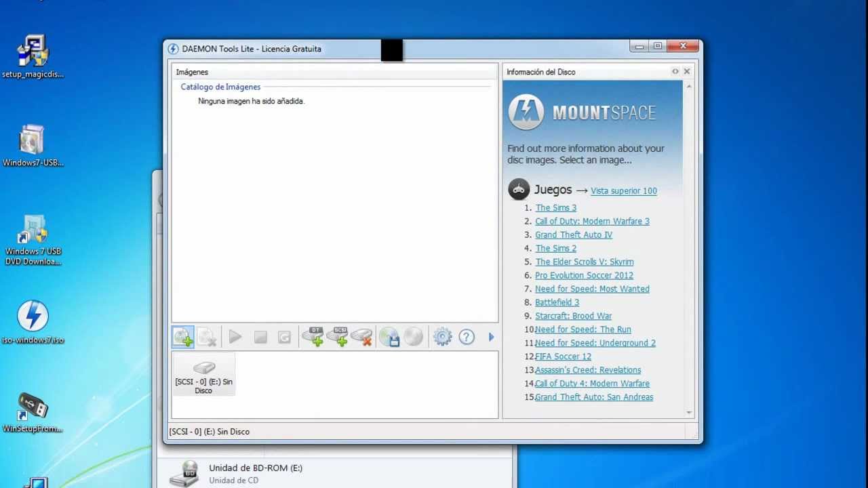Toggle the disc info panel arrows icon
The height and width of the screenshot is (488, 868).
point(675,71)
